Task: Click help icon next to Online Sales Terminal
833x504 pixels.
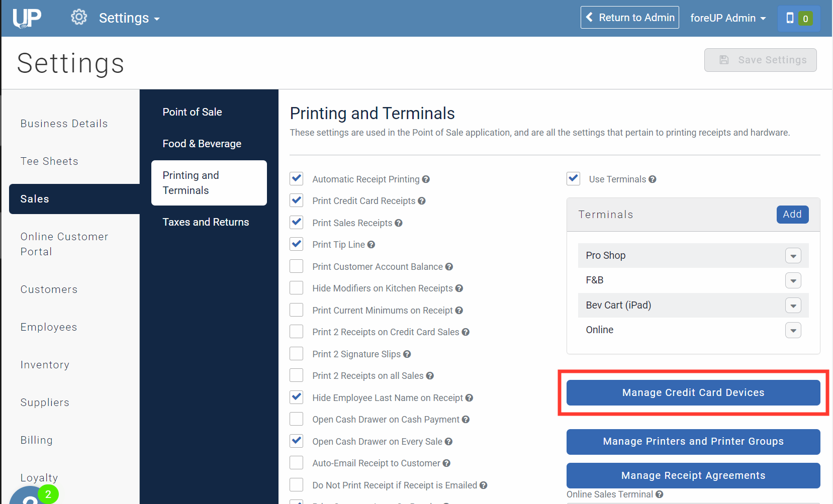Action: (659, 494)
